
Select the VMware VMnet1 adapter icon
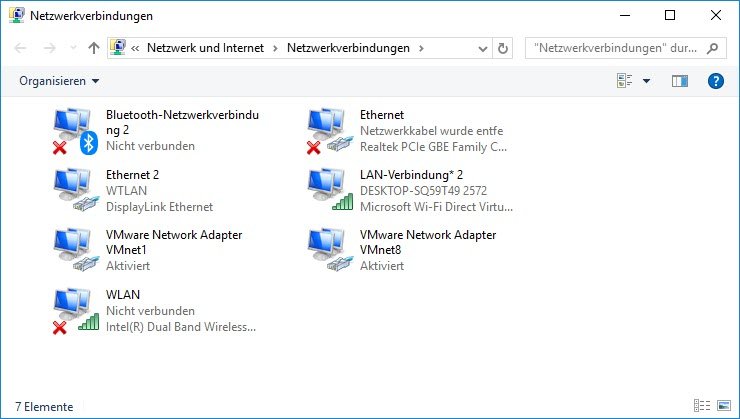(x=73, y=250)
